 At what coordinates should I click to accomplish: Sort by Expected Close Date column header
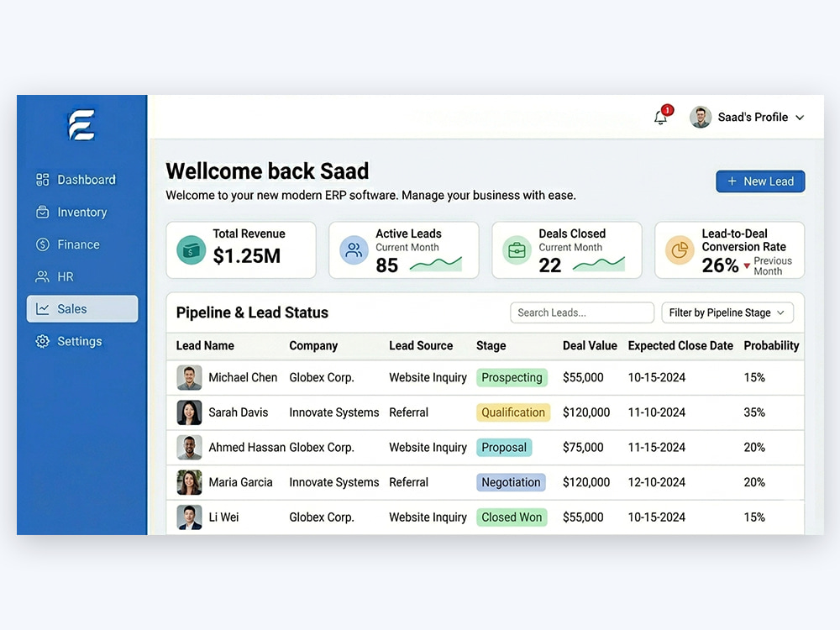click(680, 346)
